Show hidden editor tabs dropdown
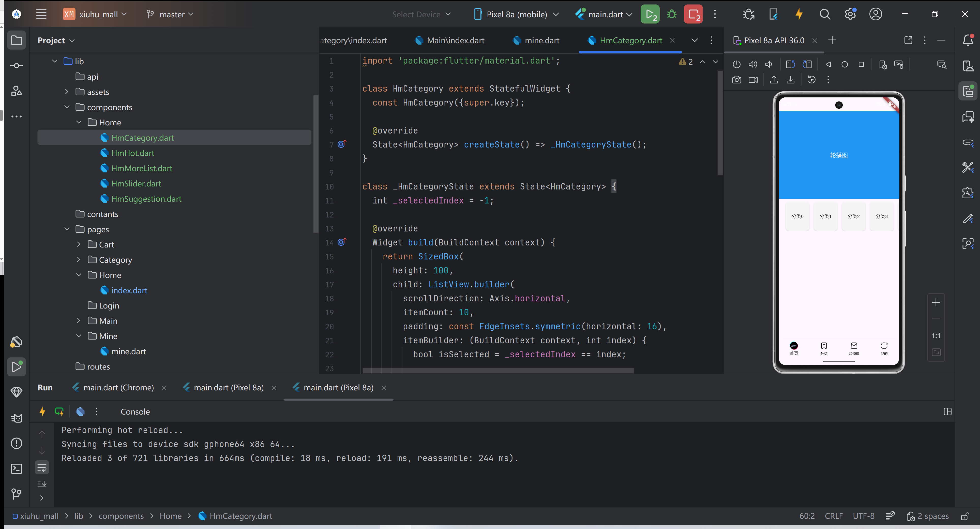 (x=695, y=40)
